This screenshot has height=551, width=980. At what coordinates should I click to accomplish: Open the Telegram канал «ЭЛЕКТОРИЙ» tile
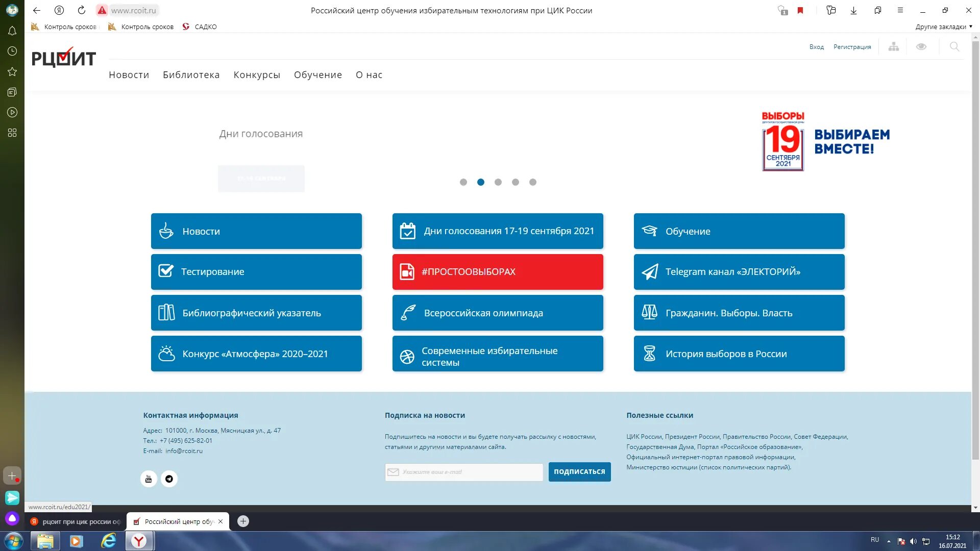[739, 272]
